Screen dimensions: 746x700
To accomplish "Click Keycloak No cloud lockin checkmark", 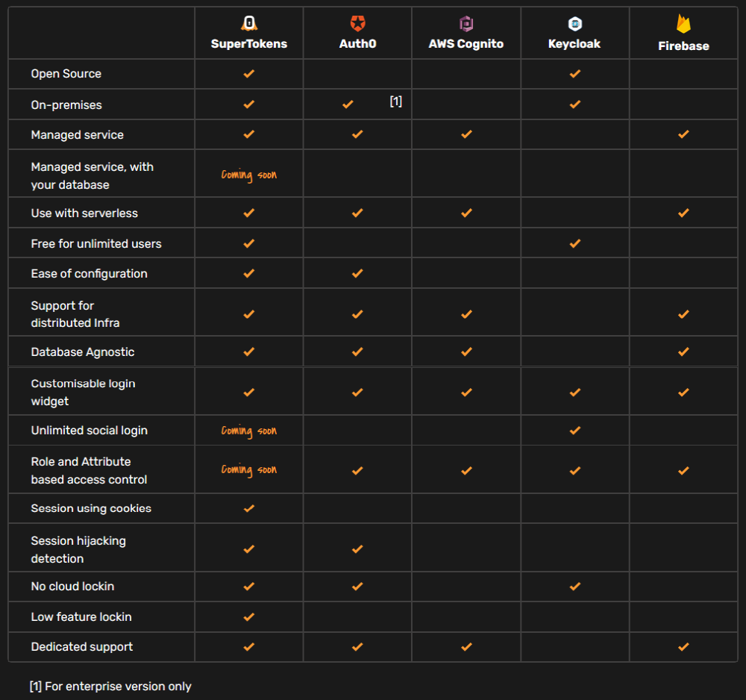I will pyautogui.click(x=574, y=587).
